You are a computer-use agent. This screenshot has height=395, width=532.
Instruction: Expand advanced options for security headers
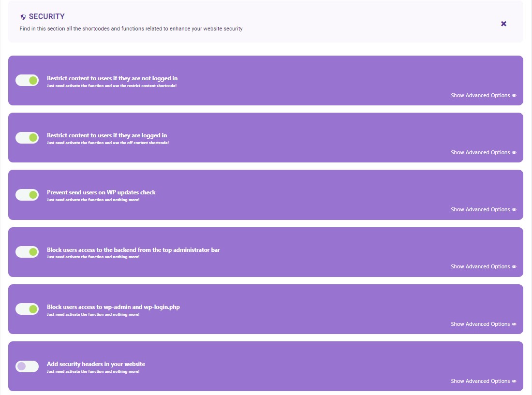(484, 381)
